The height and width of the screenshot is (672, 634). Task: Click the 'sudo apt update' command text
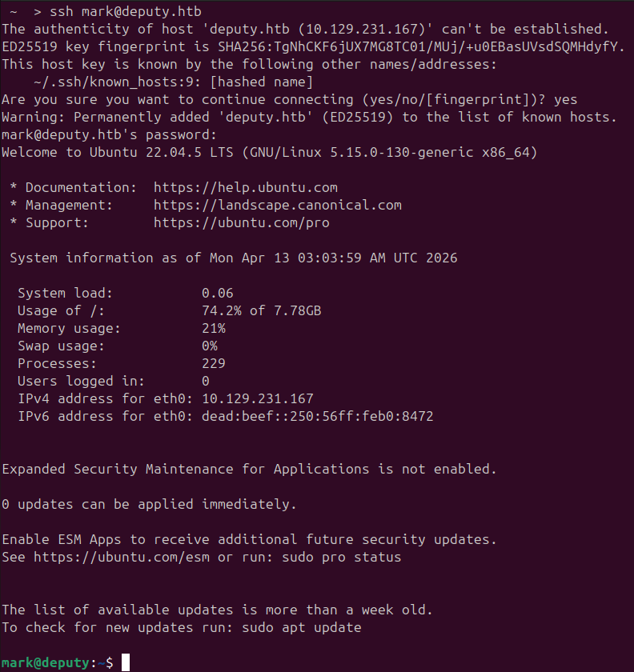tap(302, 628)
